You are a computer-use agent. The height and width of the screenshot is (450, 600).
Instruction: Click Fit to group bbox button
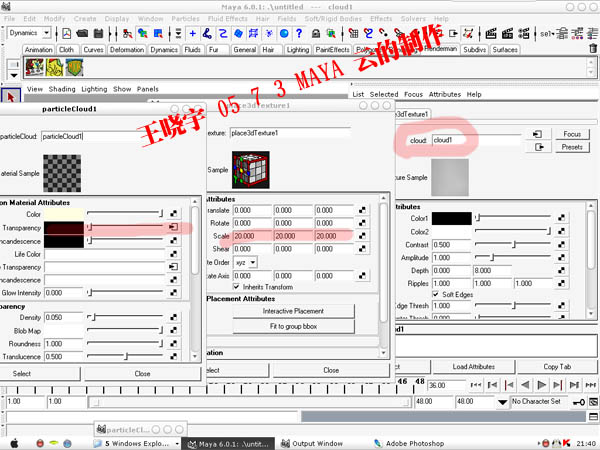293,326
